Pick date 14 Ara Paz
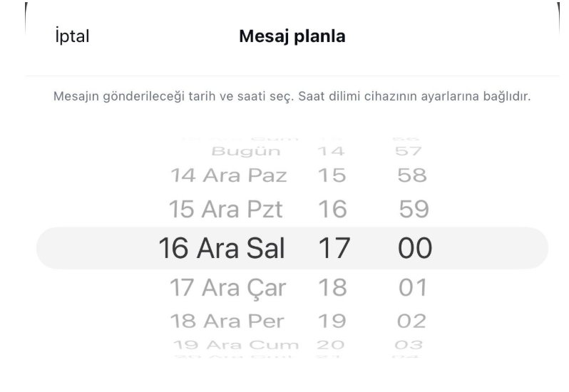The image size is (569, 392). [228, 177]
